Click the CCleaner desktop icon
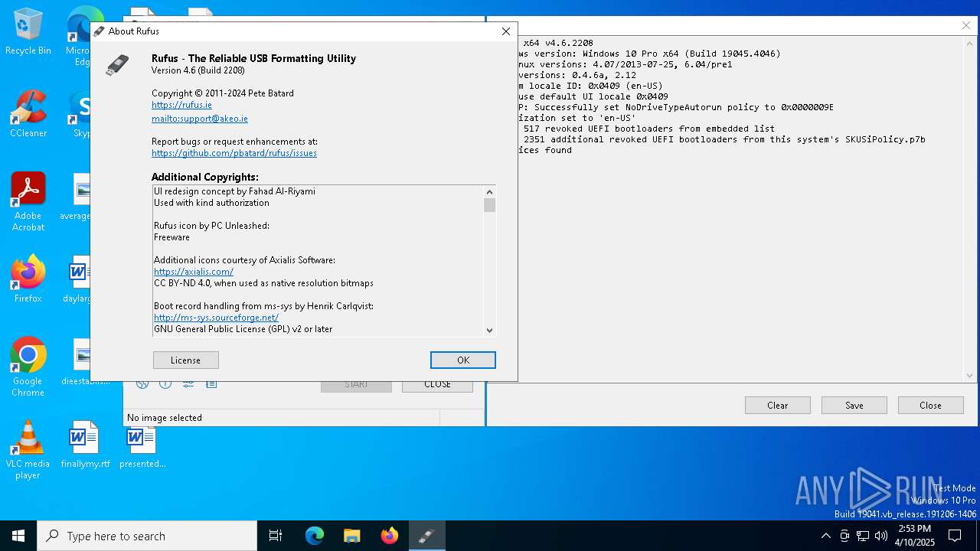 [x=28, y=114]
